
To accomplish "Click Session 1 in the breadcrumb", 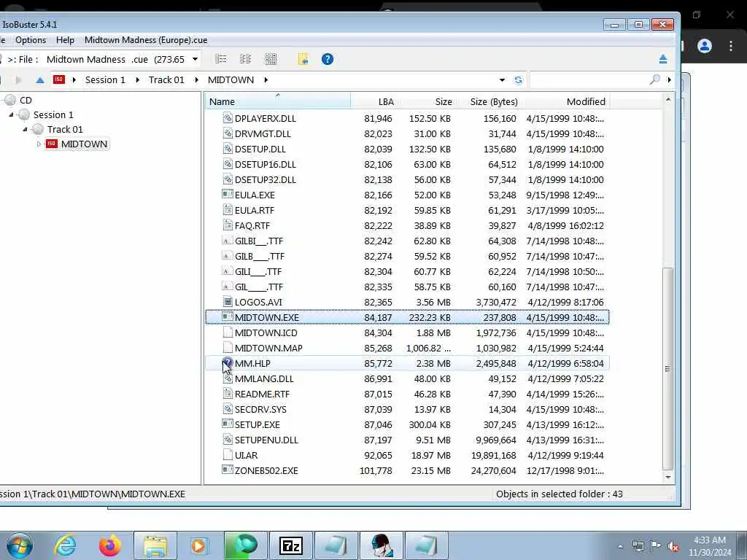I will pos(105,80).
